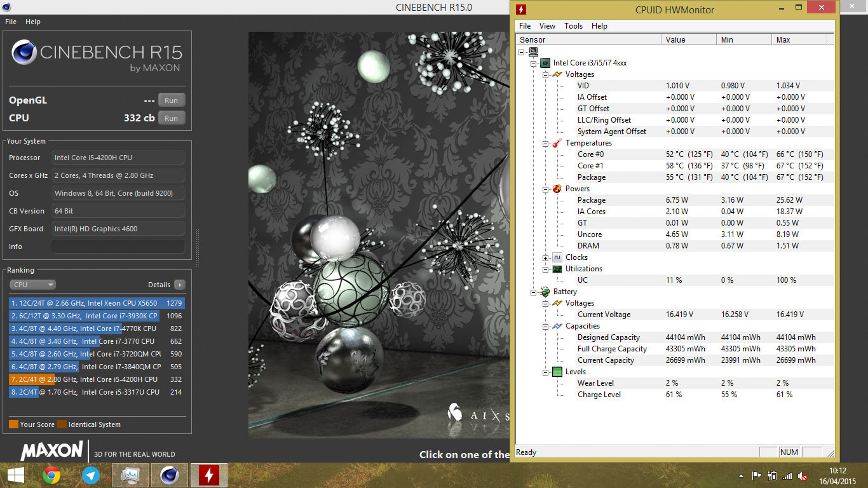Open the Cinebench taskbar icon
This screenshot has height=488, width=868.
coord(169,475)
